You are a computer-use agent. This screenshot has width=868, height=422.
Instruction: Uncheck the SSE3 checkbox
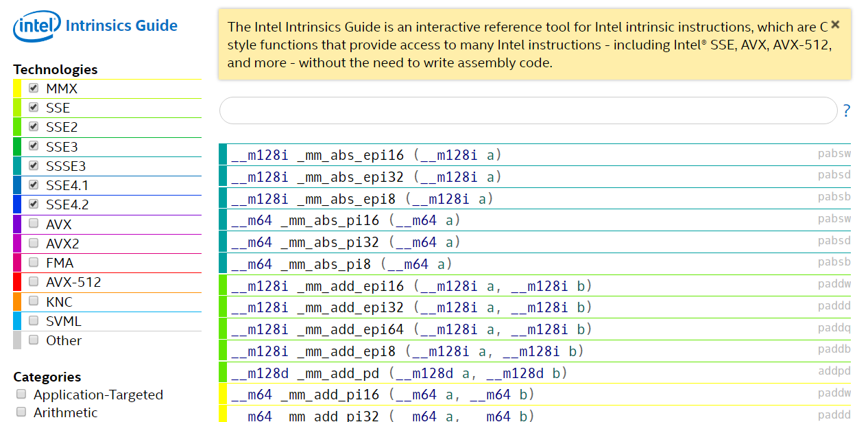pos(34,146)
